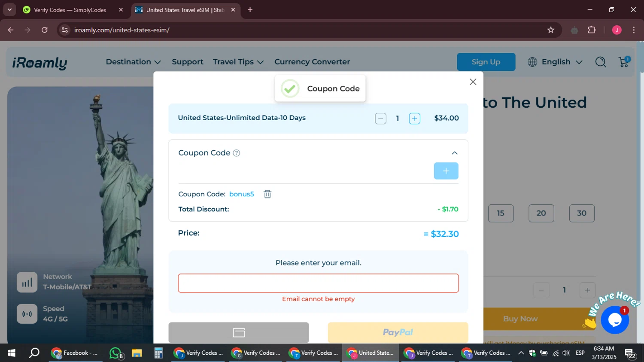
Task: Click the ESP keyboard language indicator
Action: (x=580, y=353)
